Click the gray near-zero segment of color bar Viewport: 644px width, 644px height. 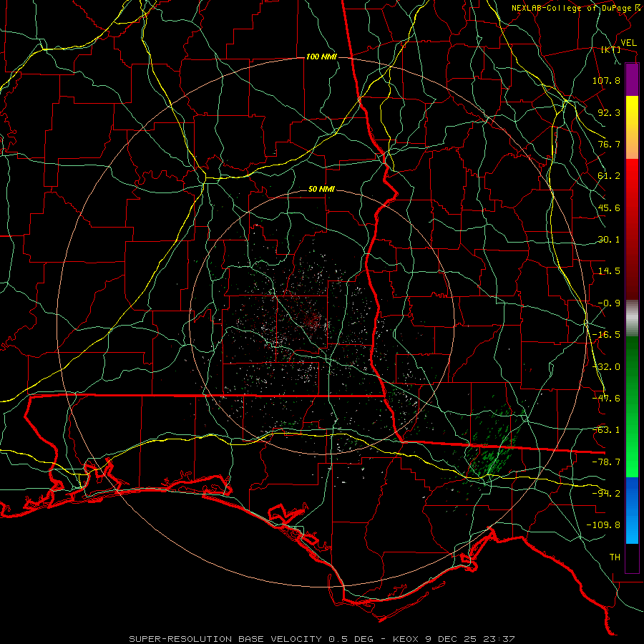(632, 318)
